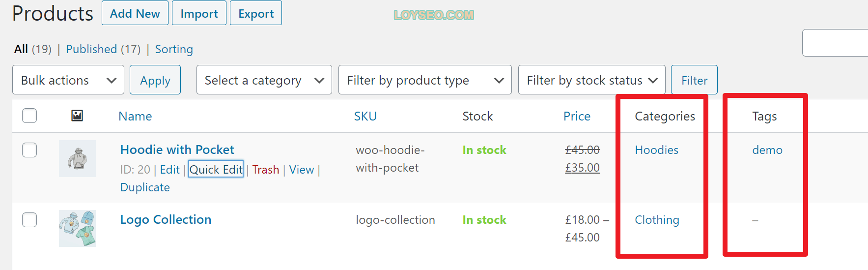Screen dimensions: 868x270
Task: Click the search products input field
Action: coord(835,43)
